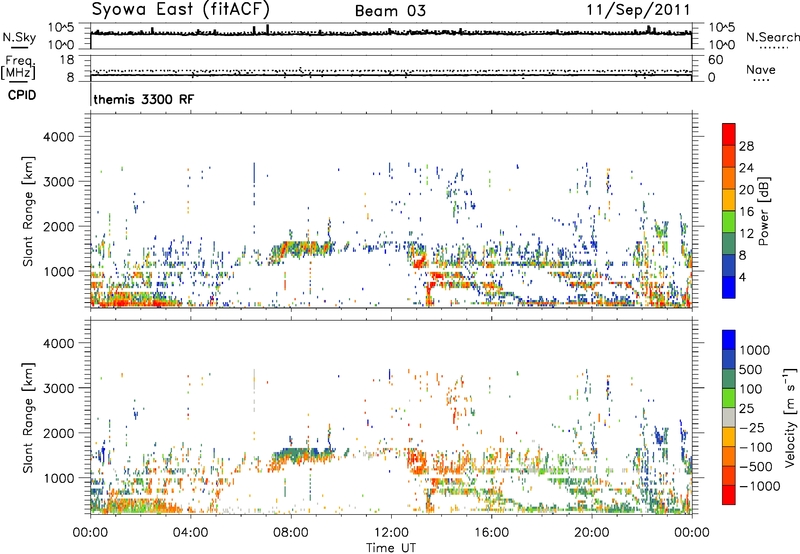Click the blue bottom of power colorbar
The width and height of the screenshot is (800, 554).
pos(729,287)
